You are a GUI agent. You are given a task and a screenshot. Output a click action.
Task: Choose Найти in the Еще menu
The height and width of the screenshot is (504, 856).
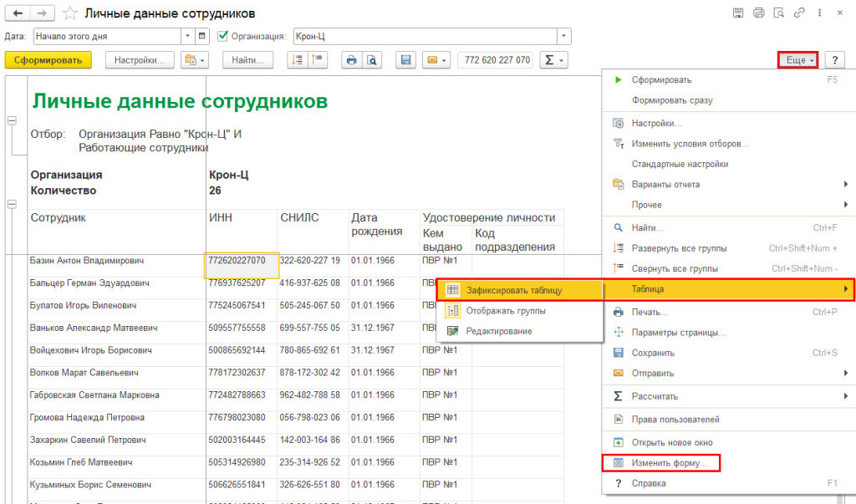pos(728,227)
